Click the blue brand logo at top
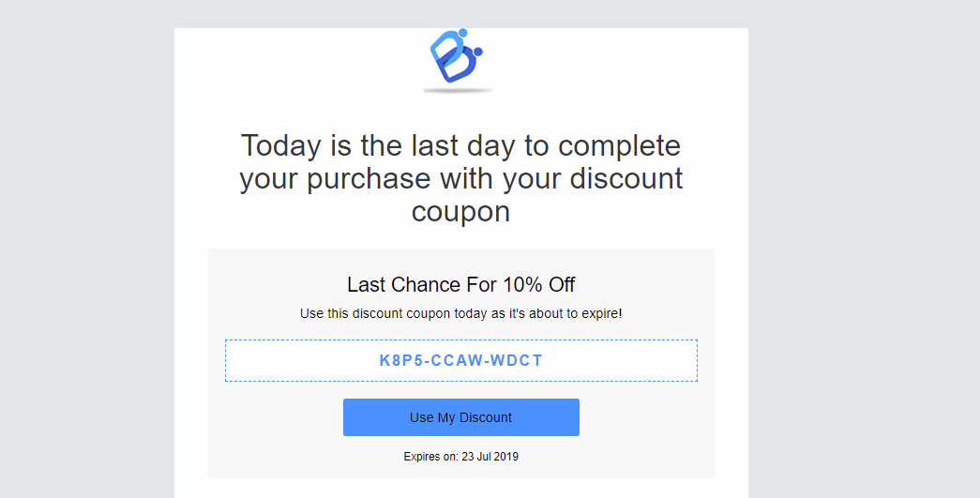 coord(457,56)
